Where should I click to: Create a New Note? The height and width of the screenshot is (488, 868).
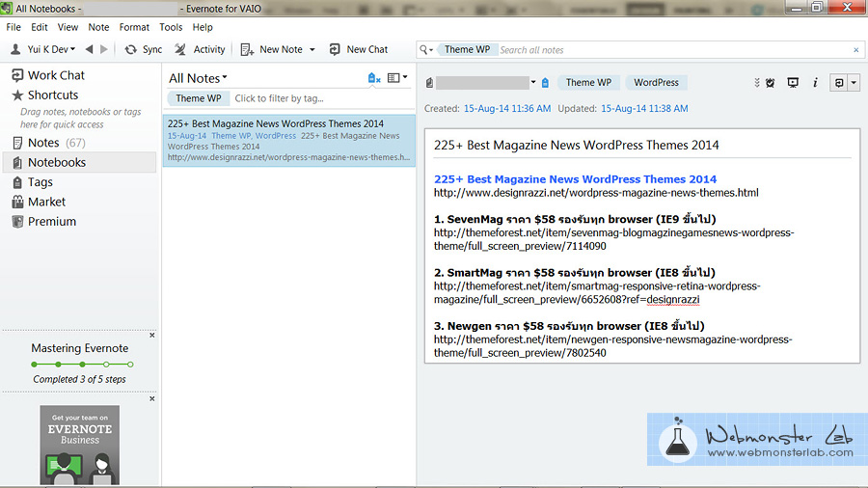[x=272, y=49]
